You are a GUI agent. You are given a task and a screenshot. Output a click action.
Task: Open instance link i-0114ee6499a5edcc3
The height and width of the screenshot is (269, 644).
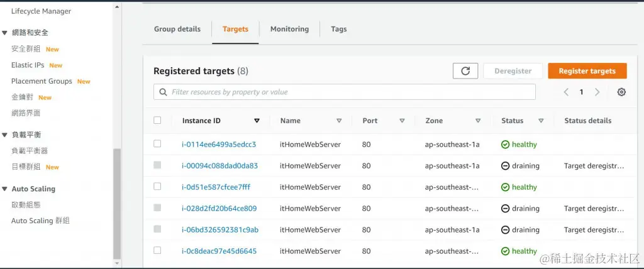[x=219, y=145]
